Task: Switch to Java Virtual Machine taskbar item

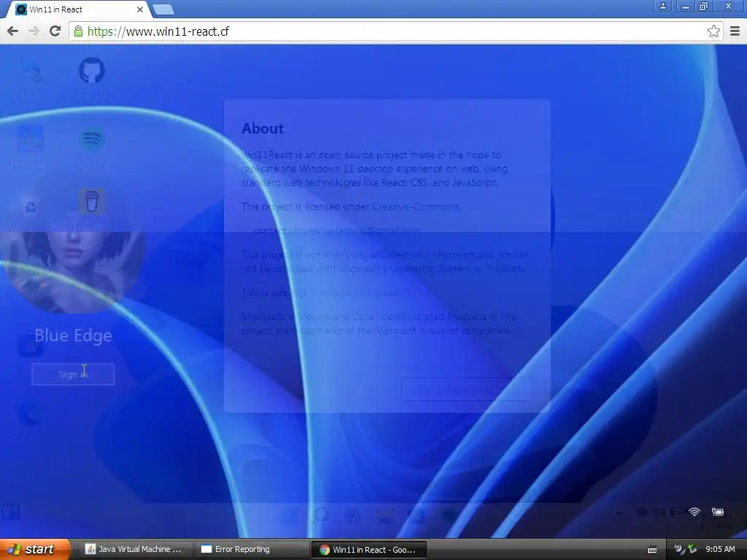Action: (135, 549)
